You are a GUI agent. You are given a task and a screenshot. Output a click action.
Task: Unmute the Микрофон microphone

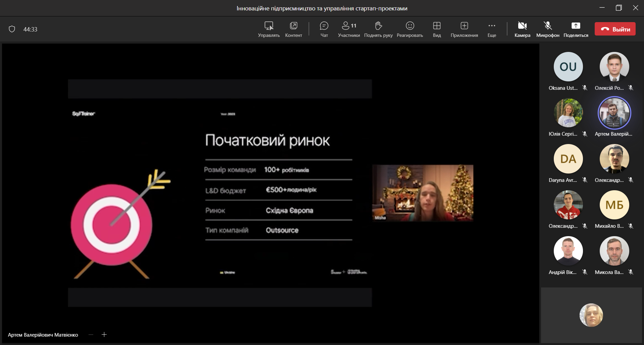click(x=547, y=29)
